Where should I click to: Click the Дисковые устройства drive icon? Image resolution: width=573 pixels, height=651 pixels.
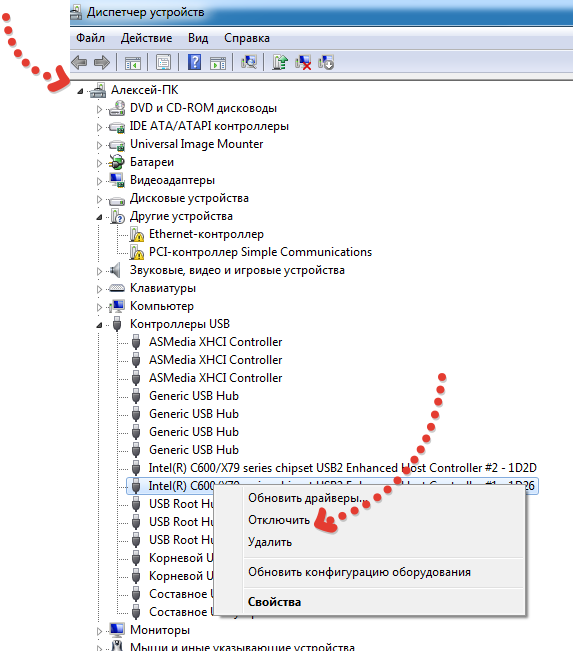click(x=117, y=200)
